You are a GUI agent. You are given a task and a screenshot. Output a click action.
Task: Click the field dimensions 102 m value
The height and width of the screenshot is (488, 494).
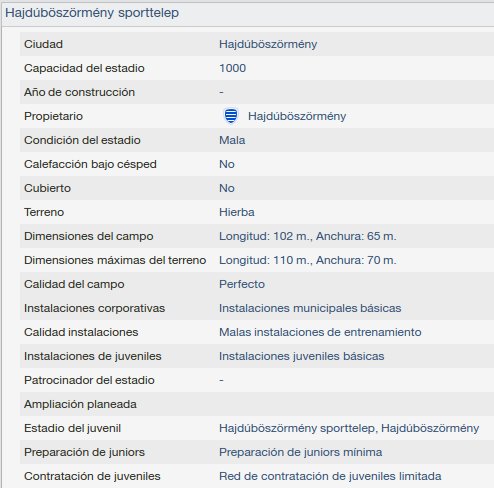pyautogui.click(x=308, y=236)
